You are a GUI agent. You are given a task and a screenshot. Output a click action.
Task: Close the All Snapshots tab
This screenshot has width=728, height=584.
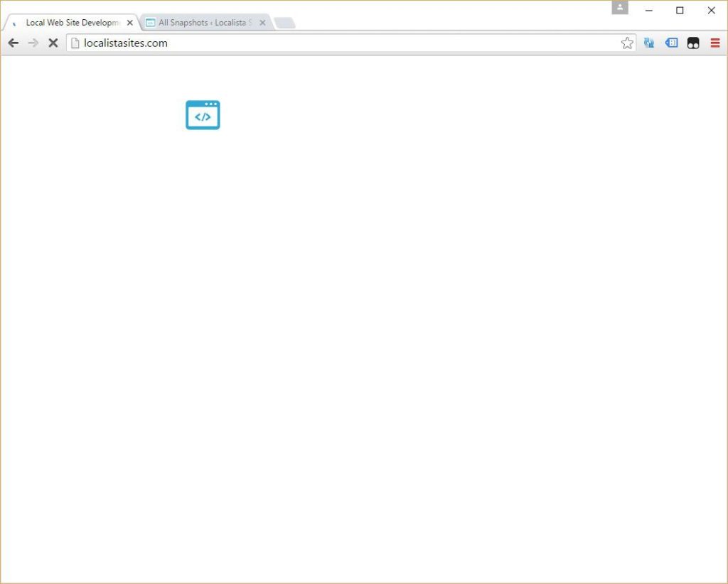[x=262, y=23]
